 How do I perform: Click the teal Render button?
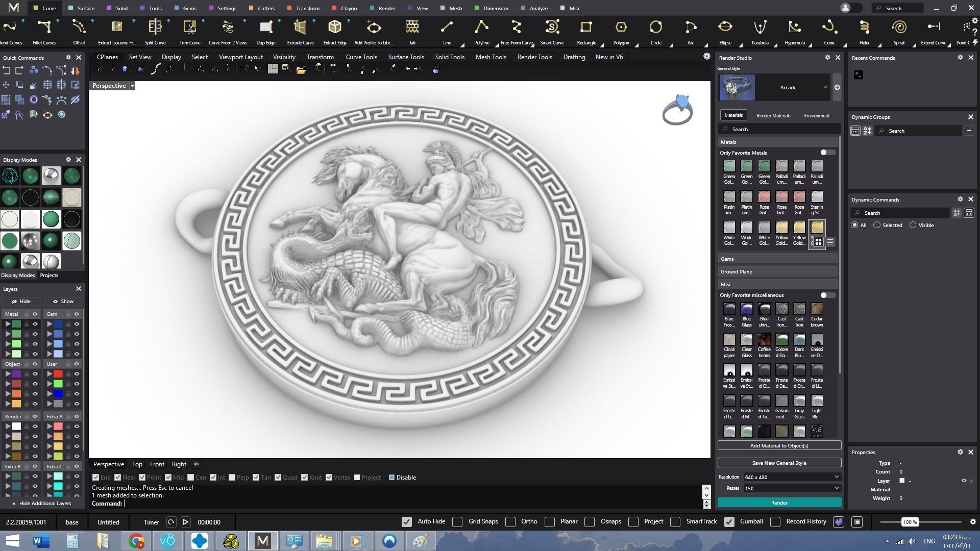pos(779,503)
